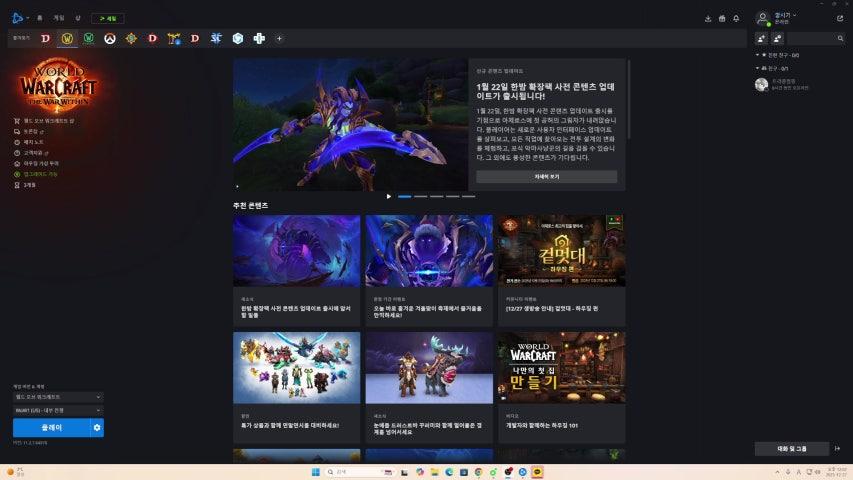The image size is (853, 480).
Task: Open the Housing 101 video card
Action: [x=561, y=387]
